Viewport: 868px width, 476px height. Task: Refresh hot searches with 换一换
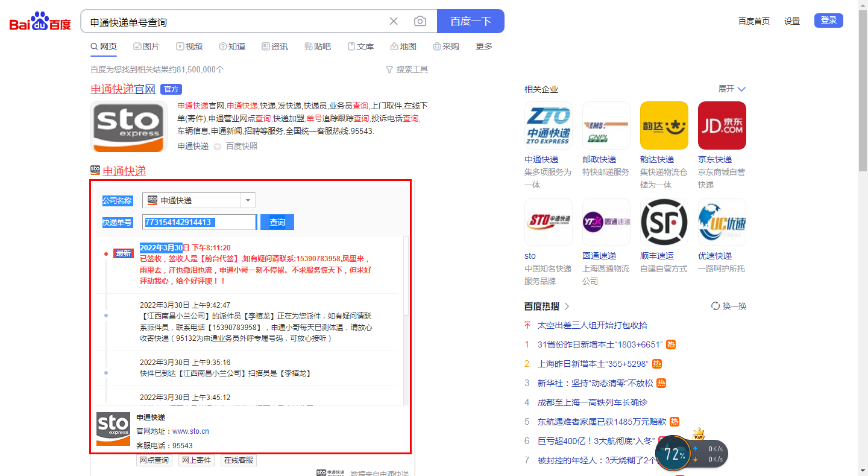[729, 306]
